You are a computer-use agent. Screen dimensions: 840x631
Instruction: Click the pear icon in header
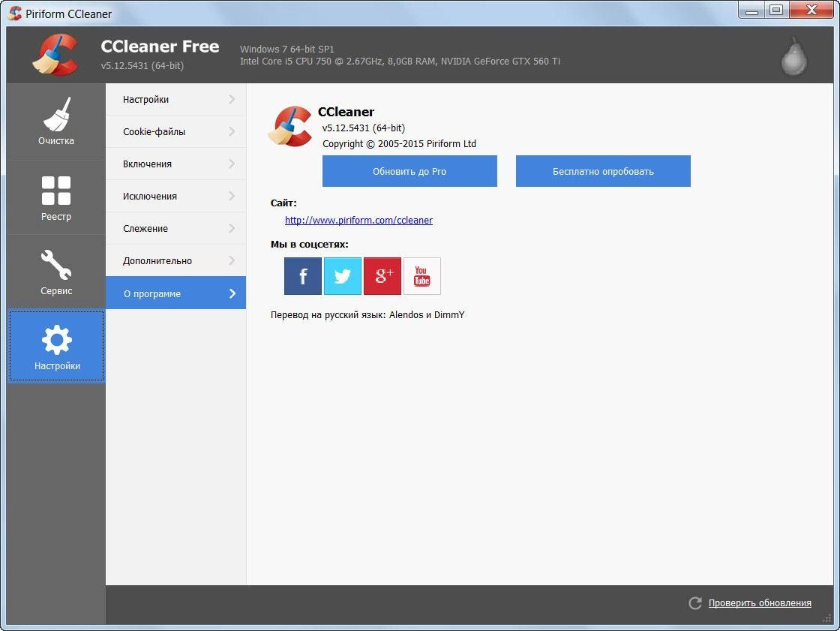[x=793, y=56]
